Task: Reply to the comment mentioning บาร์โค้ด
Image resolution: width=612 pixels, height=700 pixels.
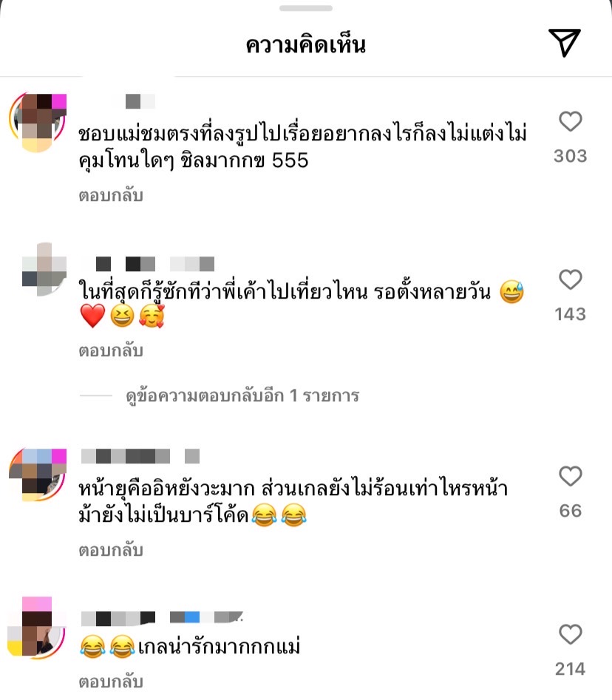Action: pyautogui.click(x=111, y=550)
